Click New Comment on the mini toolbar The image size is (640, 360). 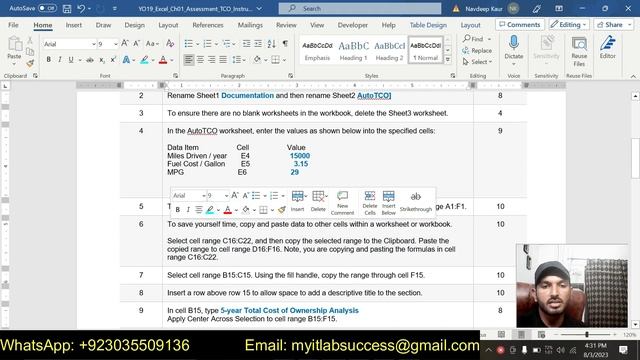[x=342, y=202]
